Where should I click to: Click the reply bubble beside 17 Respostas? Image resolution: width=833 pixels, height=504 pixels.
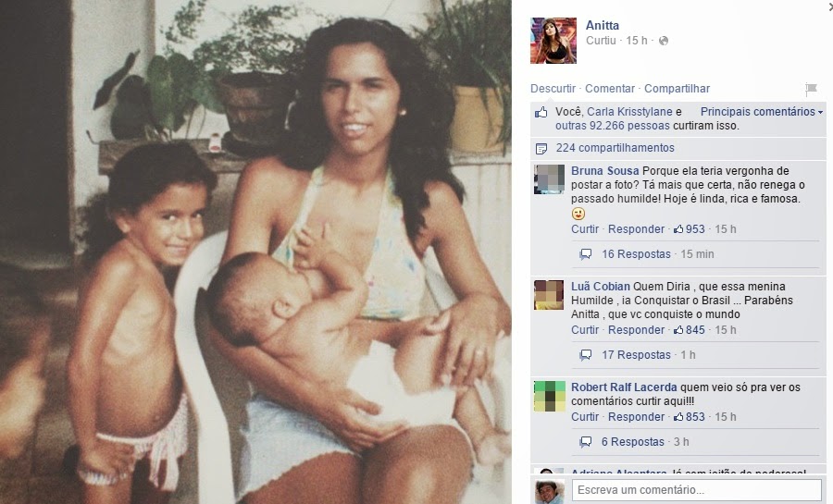click(x=586, y=355)
